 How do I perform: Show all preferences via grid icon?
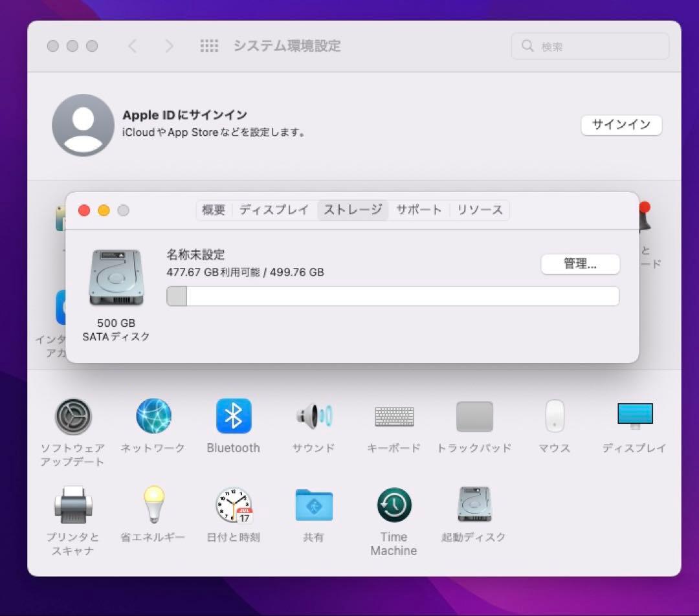click(210, 46)
